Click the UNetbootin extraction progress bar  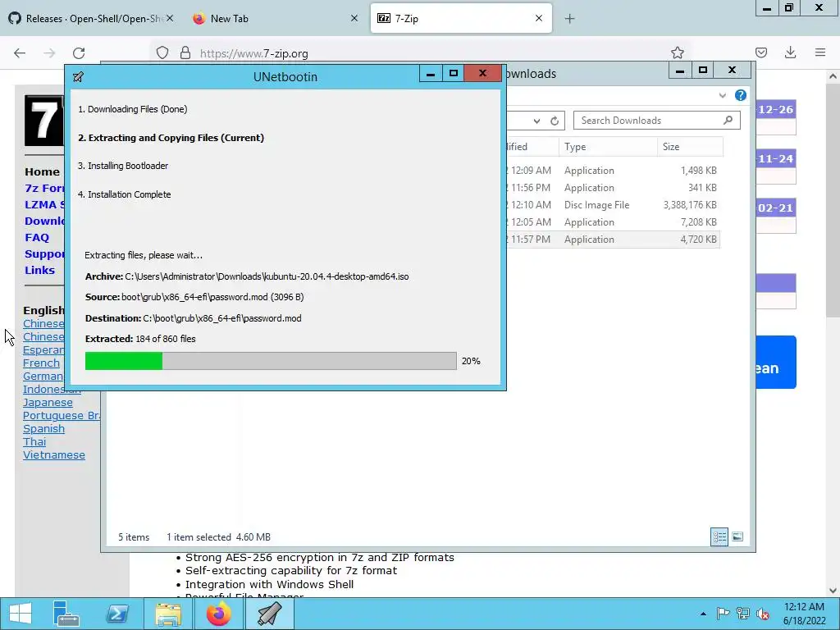pyautogui.click(x=271, y=361)
